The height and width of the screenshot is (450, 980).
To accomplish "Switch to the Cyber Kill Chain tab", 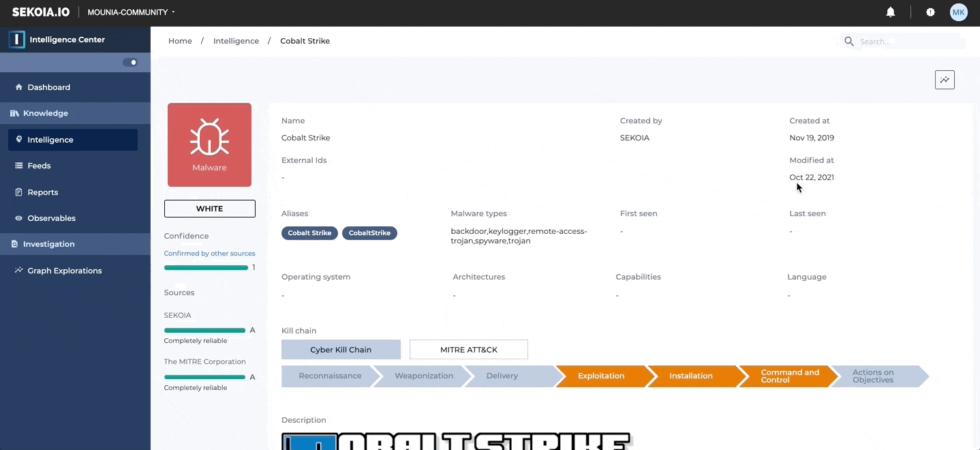I will [x=341, y=350].
